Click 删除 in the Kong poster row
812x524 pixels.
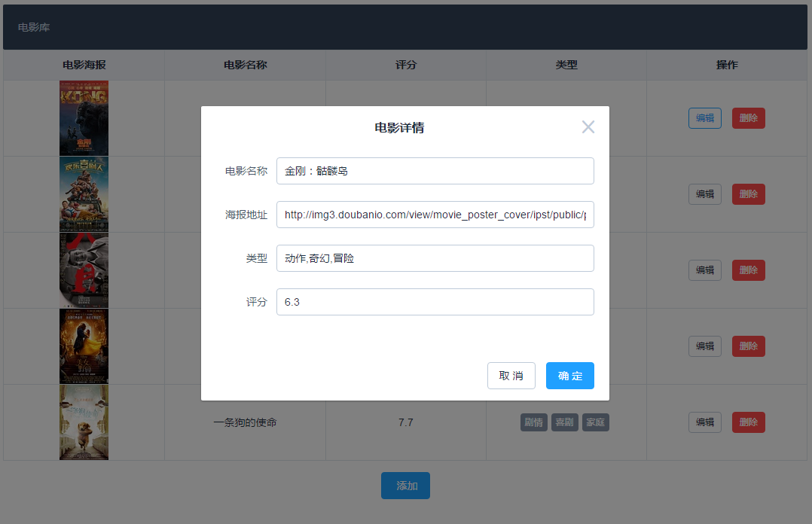[x=748, y=118]
